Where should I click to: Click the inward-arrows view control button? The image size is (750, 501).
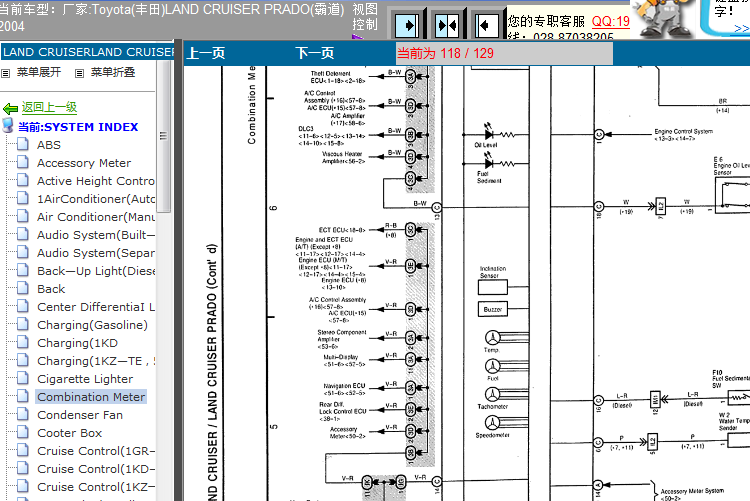[x=447, y=25]
